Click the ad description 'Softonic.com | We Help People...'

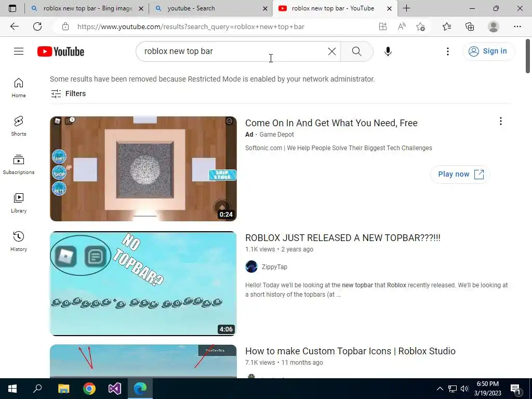[339, 148]
